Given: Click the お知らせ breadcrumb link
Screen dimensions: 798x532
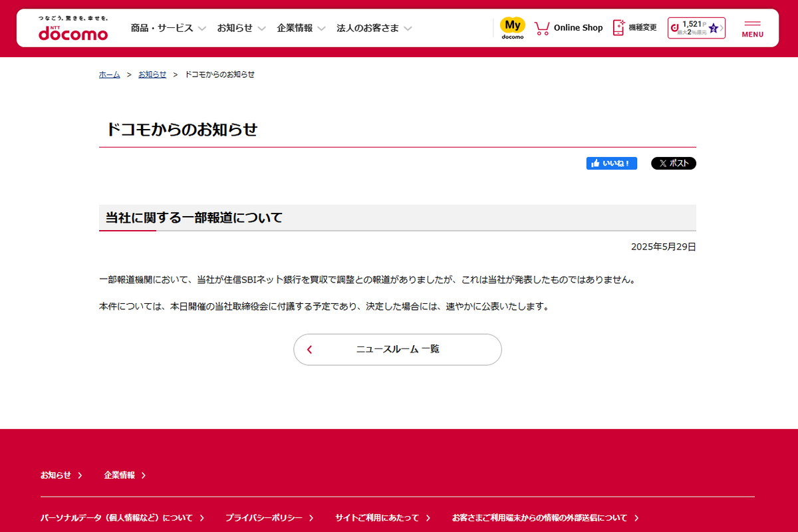Looking at the screenshot, I should click(152, 74).
